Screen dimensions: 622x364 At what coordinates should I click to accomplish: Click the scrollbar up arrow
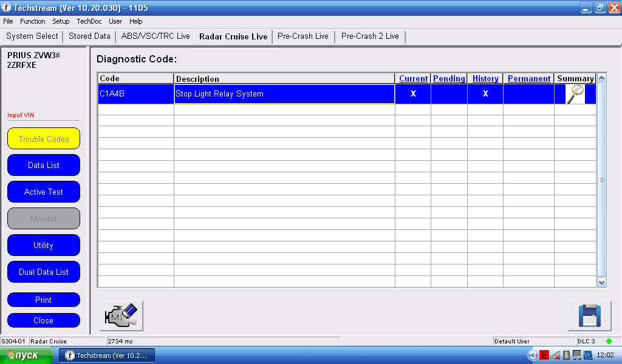tap(602, 78)
